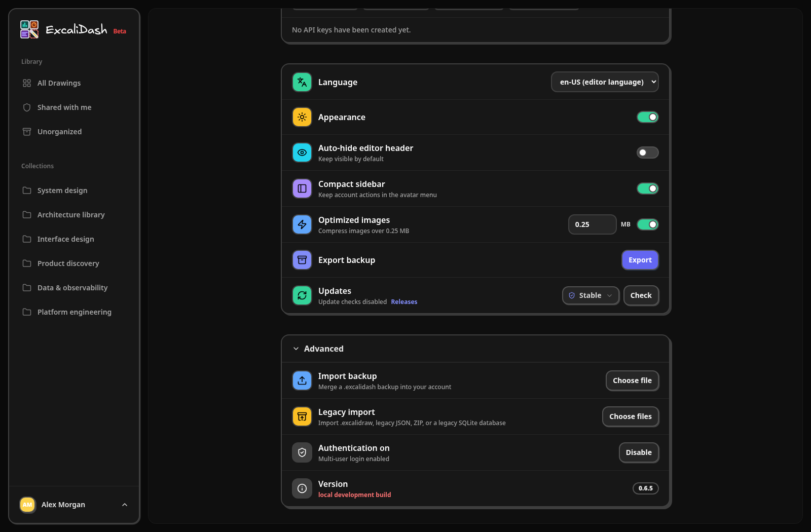Open the Architecture library collection
The height and width of the screenshot is (532, 811).
click(74, 215)
